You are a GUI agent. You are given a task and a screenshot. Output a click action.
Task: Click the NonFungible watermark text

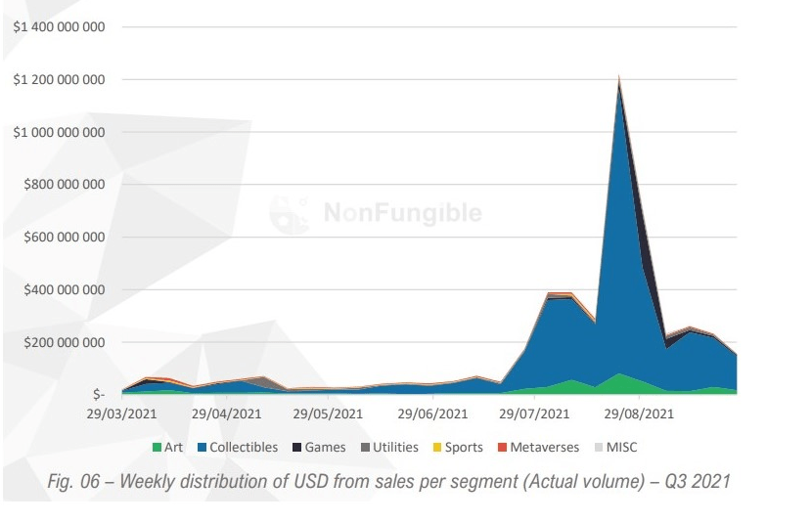401,213
